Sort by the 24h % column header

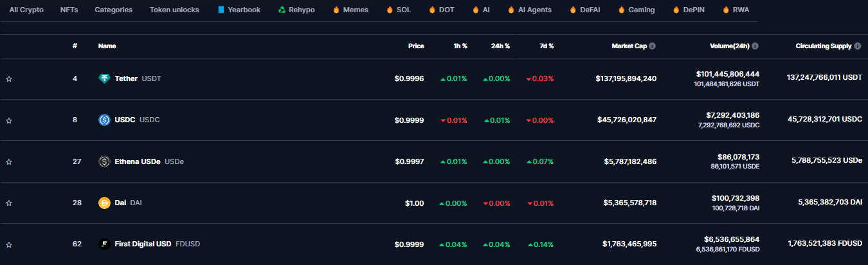(500, 46)
